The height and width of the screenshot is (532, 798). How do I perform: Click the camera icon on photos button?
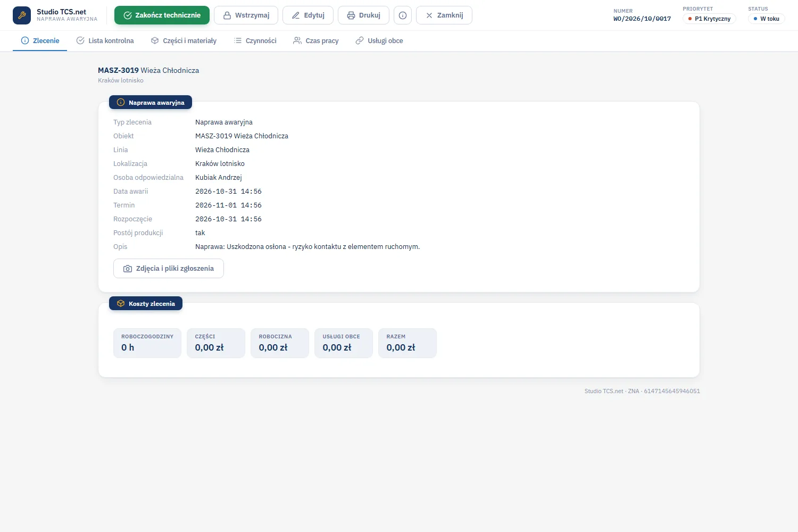pyautogui.click(x=128, y=269)
